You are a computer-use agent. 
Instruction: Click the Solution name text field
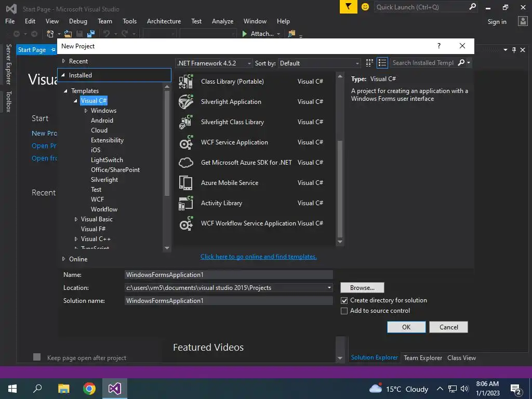coord(229,301)
